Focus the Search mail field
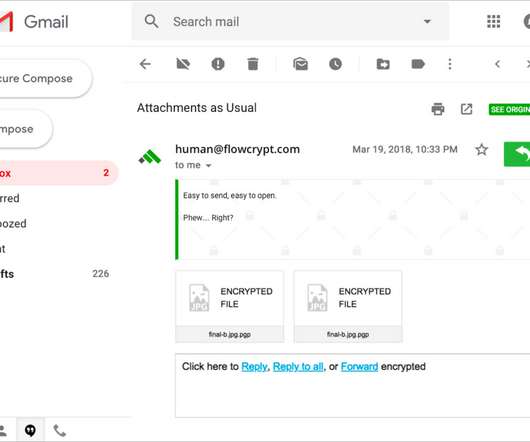The height and width of the screenshot is (442, 530). tap(290, 22)
